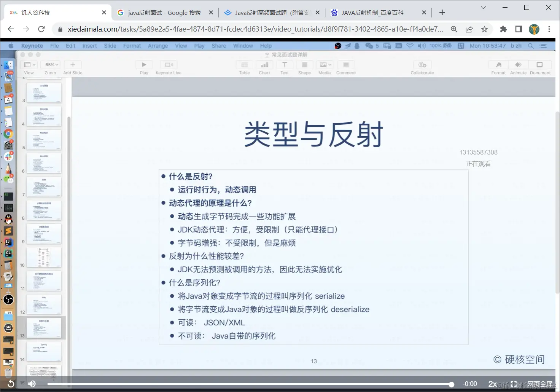Click the menu bar volume icon
Image resolution: width=560 pixels, height=392 pixels.
point(421,46)
